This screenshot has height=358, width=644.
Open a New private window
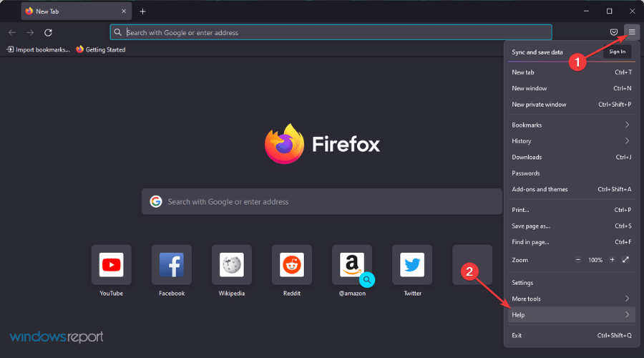(571, 105)
